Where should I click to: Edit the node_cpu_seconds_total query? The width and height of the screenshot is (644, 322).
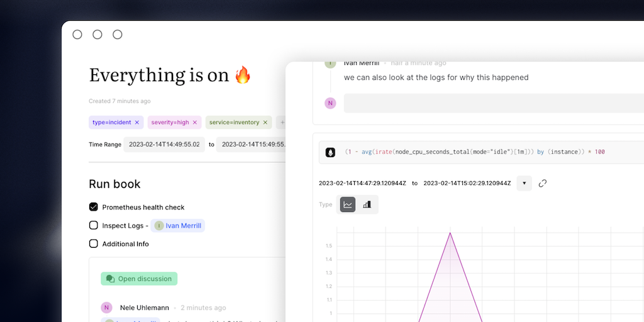pyautogui.click(x=475, y=152)
